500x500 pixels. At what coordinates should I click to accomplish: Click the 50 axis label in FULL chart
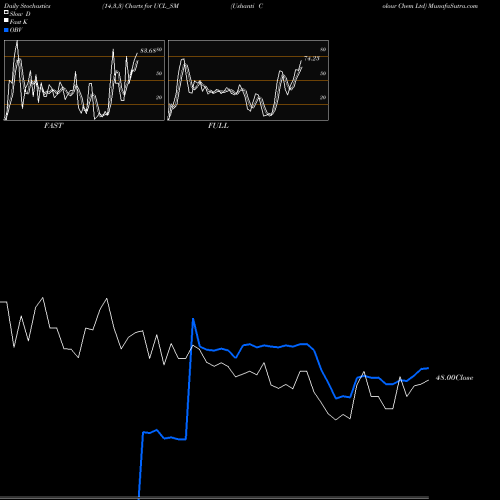323,73
